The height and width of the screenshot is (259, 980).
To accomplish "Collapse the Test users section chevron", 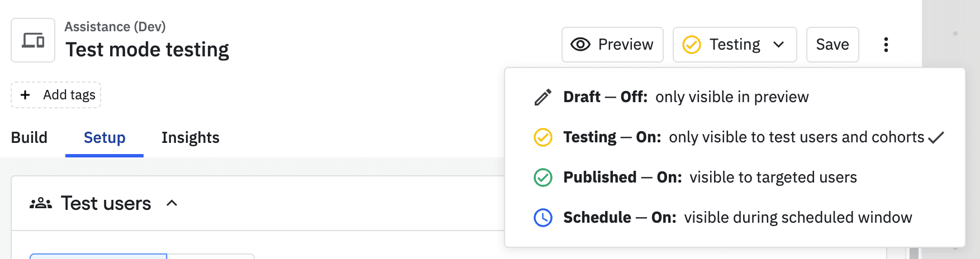I will pos(172,204).
